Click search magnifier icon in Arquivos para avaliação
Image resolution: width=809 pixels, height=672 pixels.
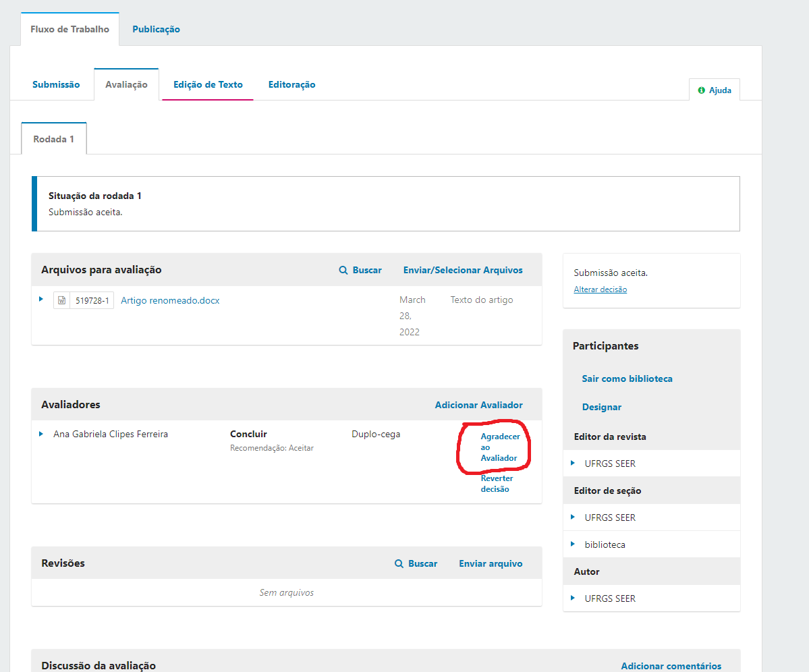tap(343, 271)
